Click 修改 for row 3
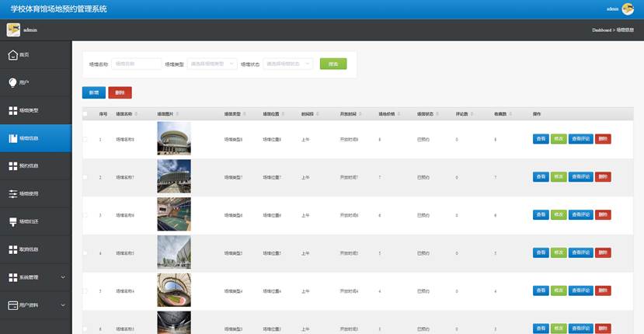The width and height of the screenshot is (644, 334). point(559,214)
